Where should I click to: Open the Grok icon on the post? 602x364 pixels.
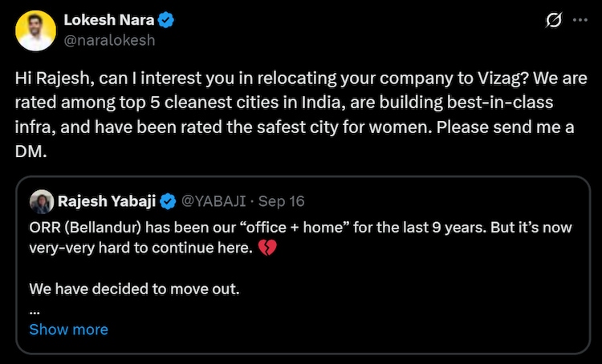553,21
